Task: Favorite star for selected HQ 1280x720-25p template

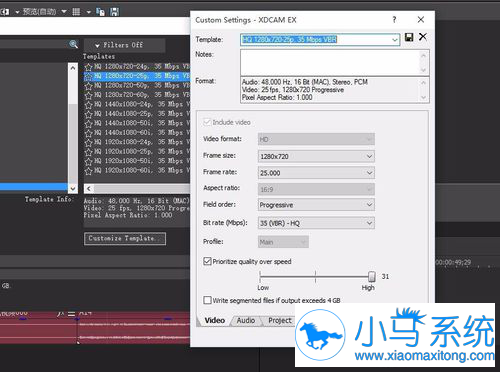Action: click(88, 76)
